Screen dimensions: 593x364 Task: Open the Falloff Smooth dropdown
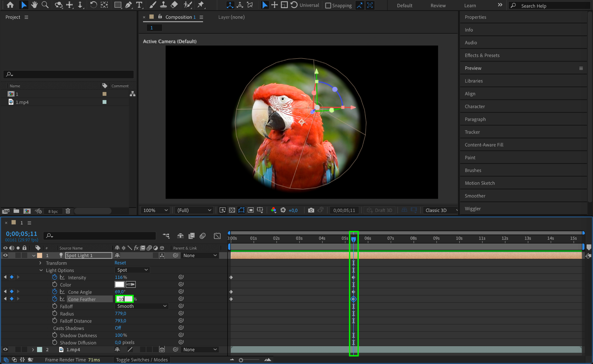click(x=142, y=306)
